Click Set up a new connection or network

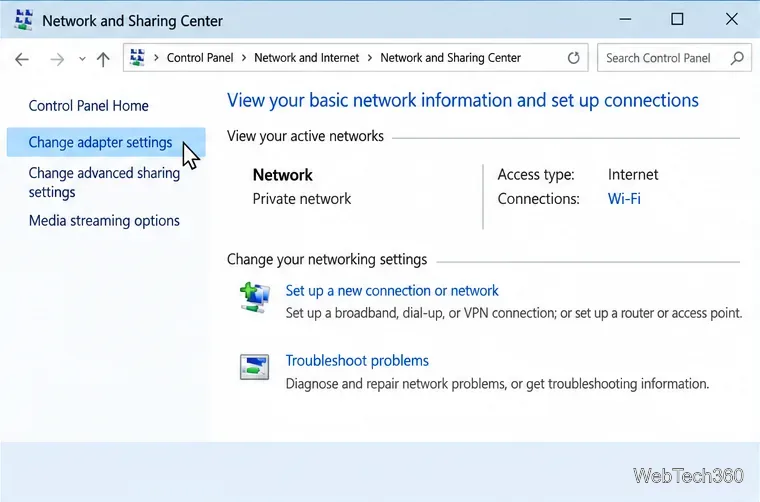pos(392,290)
